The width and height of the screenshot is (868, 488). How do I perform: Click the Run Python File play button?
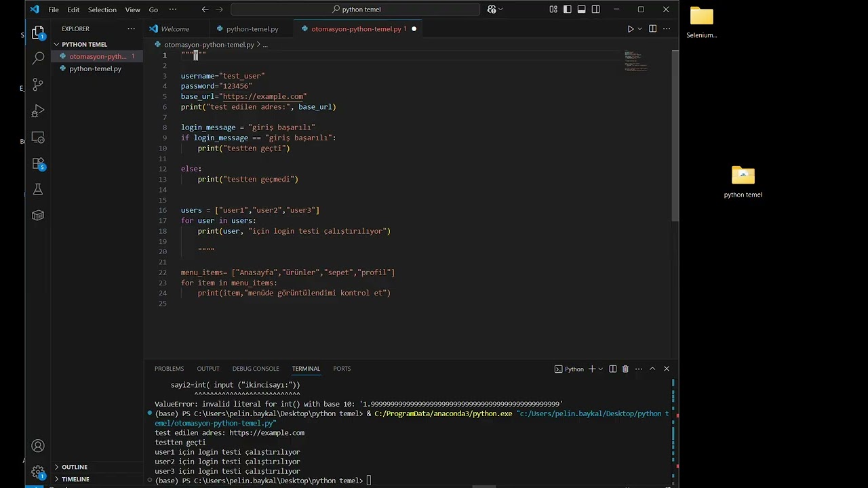[630, 29]
